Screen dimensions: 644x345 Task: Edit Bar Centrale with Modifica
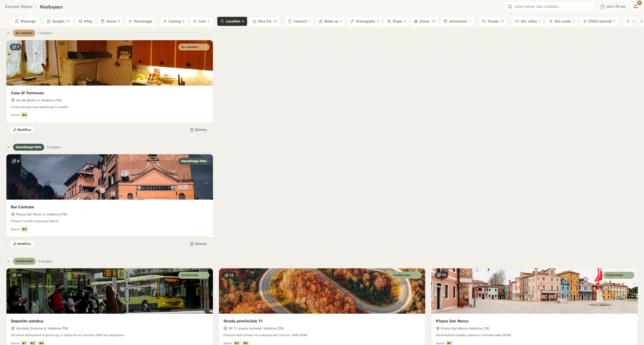tap(22, 244)
